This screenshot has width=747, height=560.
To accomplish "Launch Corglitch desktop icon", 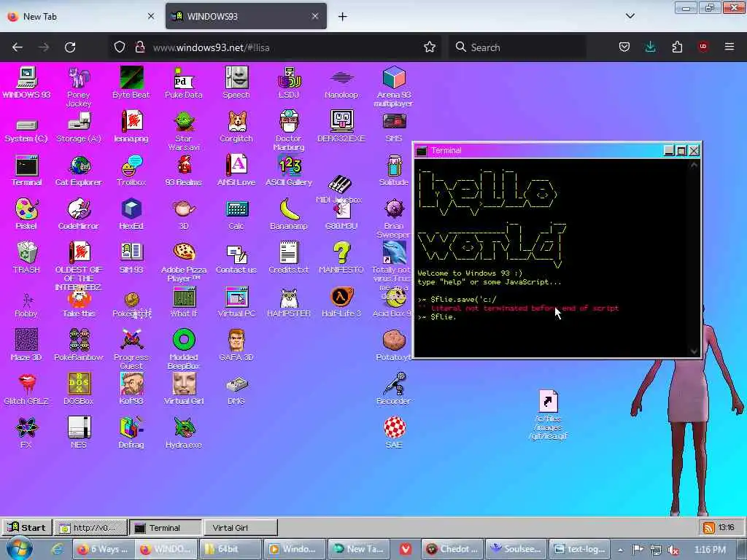I will (236, 127).
